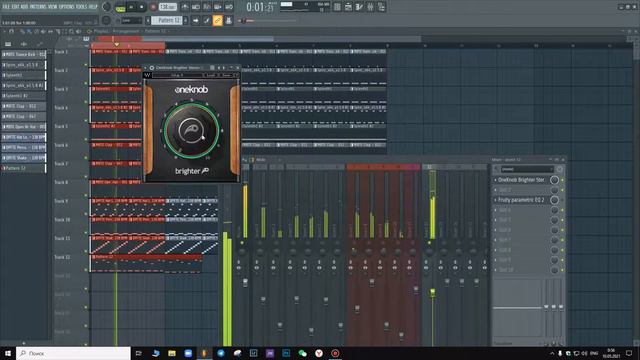640x360 pixels.
Task: Adjust mix knob of Fruity parametric EQ 2
Action: 554,200
